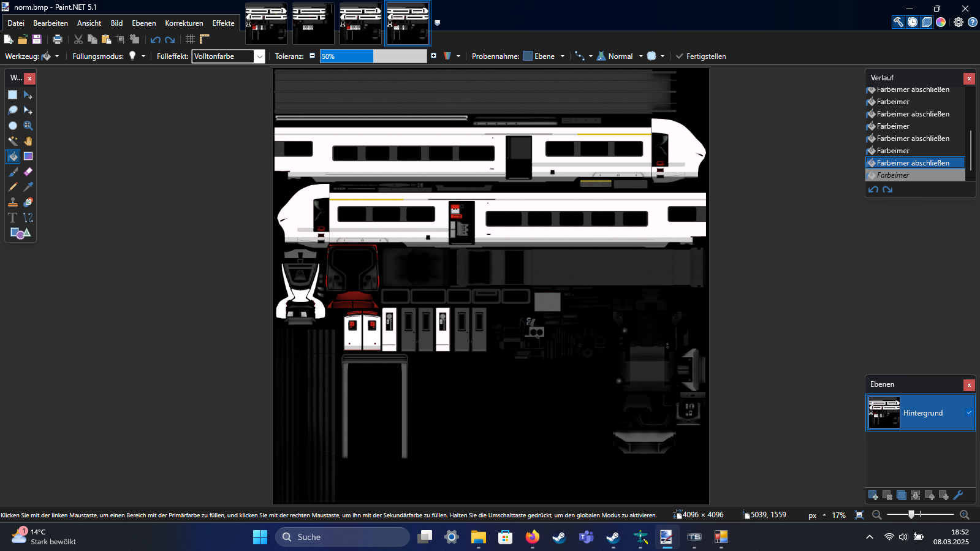Open the Bild menu
Viewport: 980px width, 551px height.
tap(116, 23)
